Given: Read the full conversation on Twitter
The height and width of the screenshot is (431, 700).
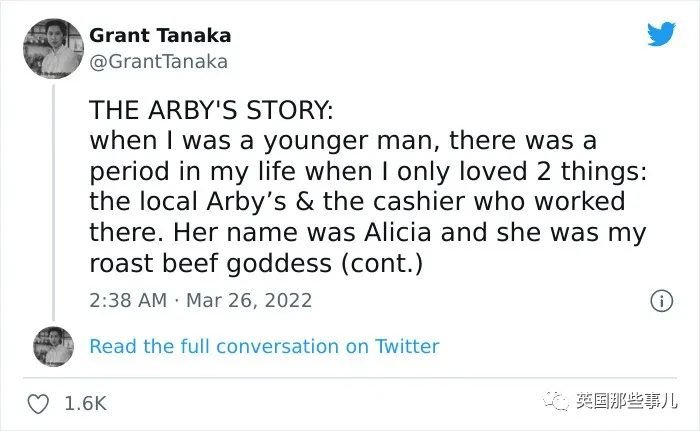Looking at the screenshot, I should pos(264,346).
